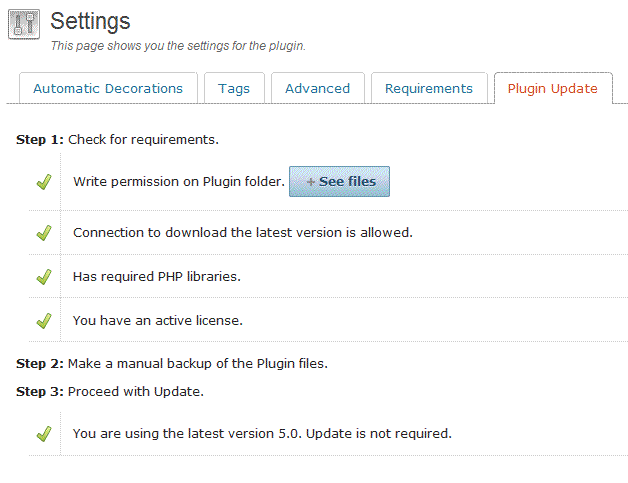This screenshot has height=483, width=628.
Task: Click the page description subtitle text
Action: [178, 46]
